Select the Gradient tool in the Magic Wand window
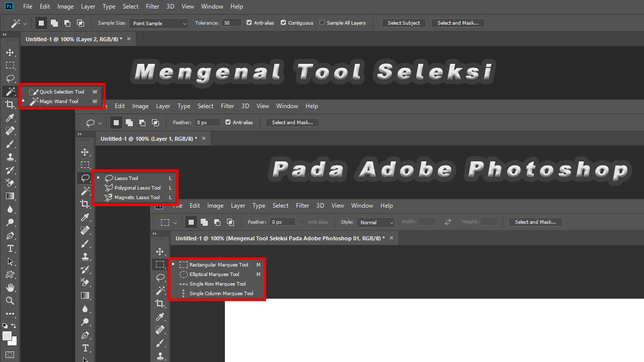 tap(10, 196)
